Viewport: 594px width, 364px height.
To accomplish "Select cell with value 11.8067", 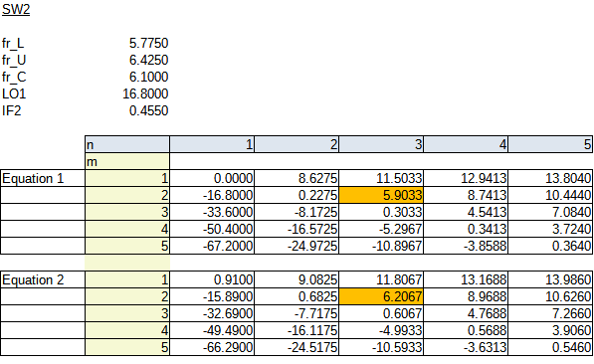I will (x=381, y=279).
